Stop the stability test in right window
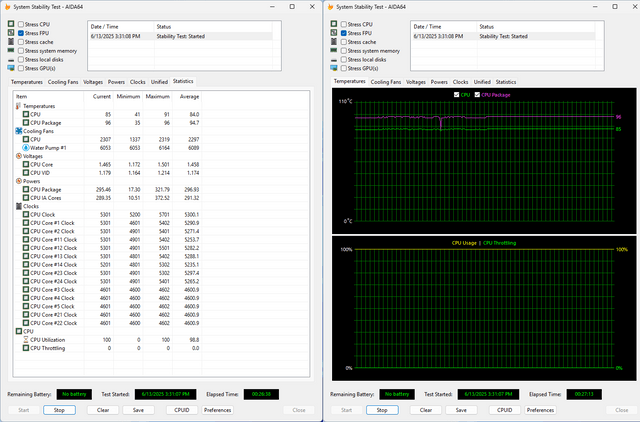640x422 pixels. pyautogui.click(x=382, y=410)
